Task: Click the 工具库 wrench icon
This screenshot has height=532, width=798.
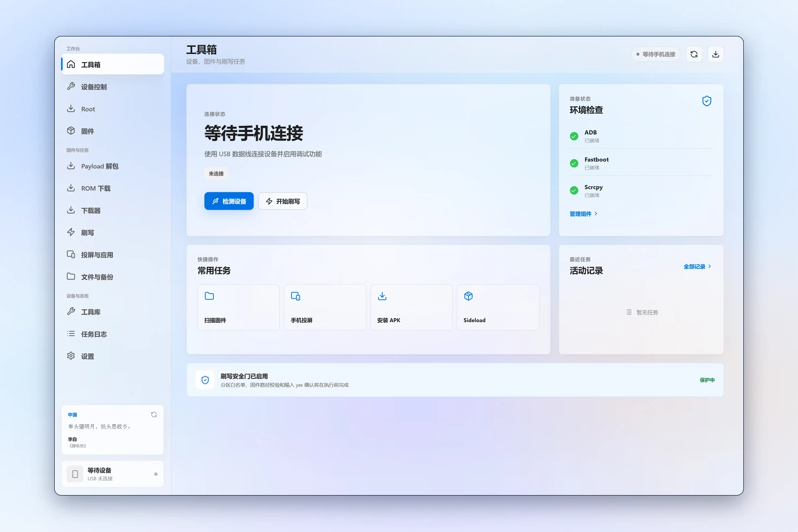Action: (71, 312)
